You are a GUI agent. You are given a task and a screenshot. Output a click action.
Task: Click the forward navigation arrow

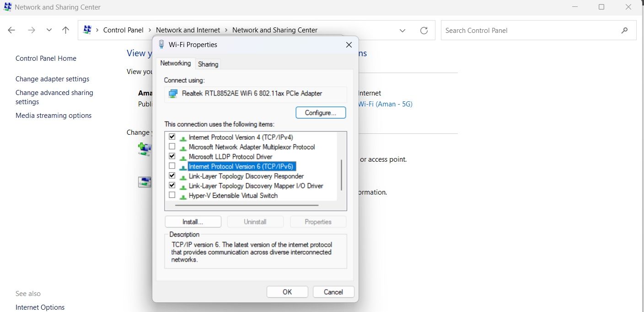click(31, 31)
